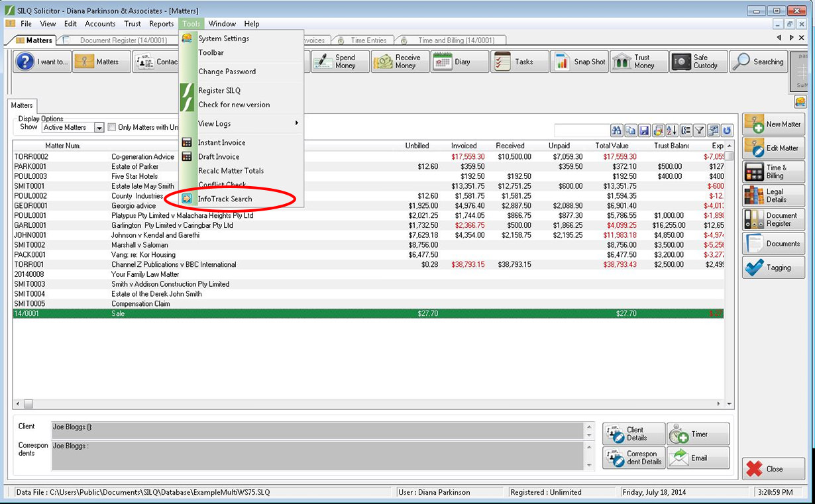Open Receive Money from the toolbar
The width and height of the screenshot is (815, 504).
pyautogui.click(x=400, y=62)
